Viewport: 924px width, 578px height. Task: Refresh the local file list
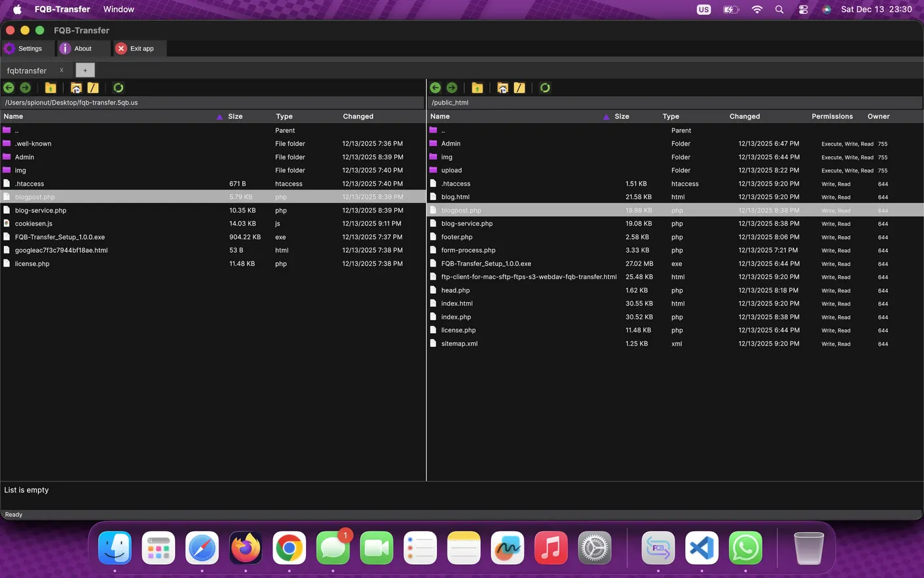point(118,88)
